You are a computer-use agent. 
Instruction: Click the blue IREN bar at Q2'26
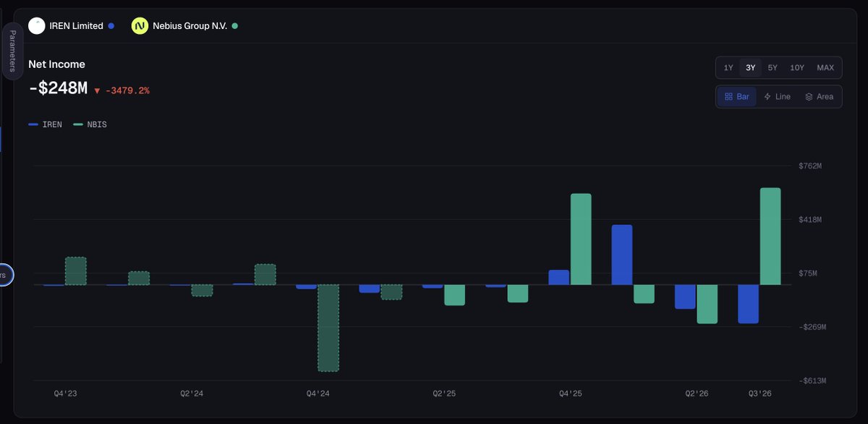click(x=685, y=297)
